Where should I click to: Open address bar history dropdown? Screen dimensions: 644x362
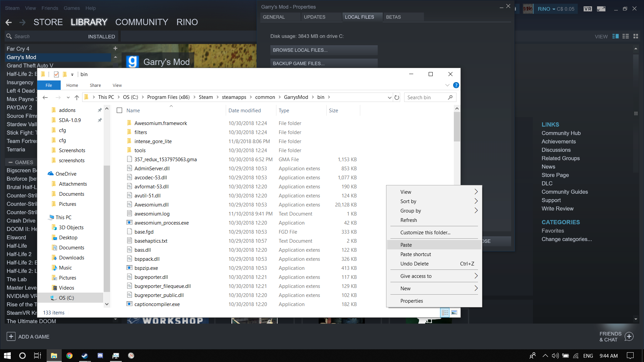(389, 98)
